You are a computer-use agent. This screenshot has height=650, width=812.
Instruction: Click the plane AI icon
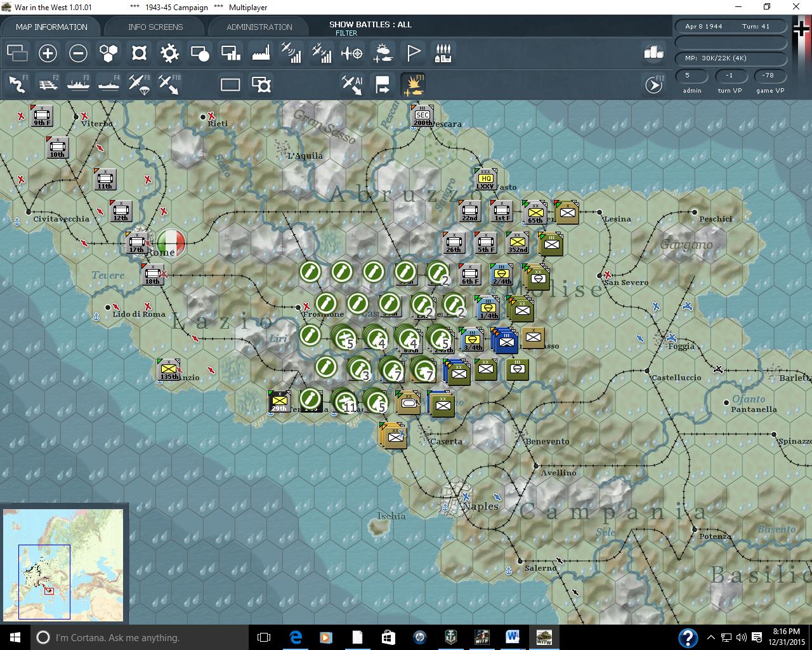click(352, 84)
